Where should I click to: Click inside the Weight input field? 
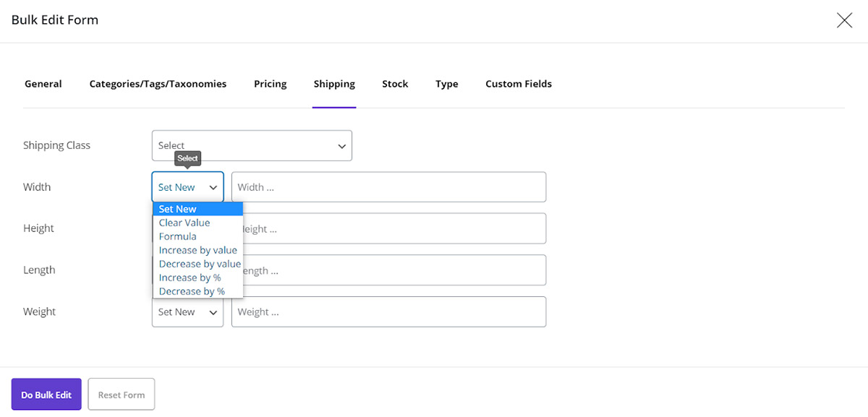(388, 311)
